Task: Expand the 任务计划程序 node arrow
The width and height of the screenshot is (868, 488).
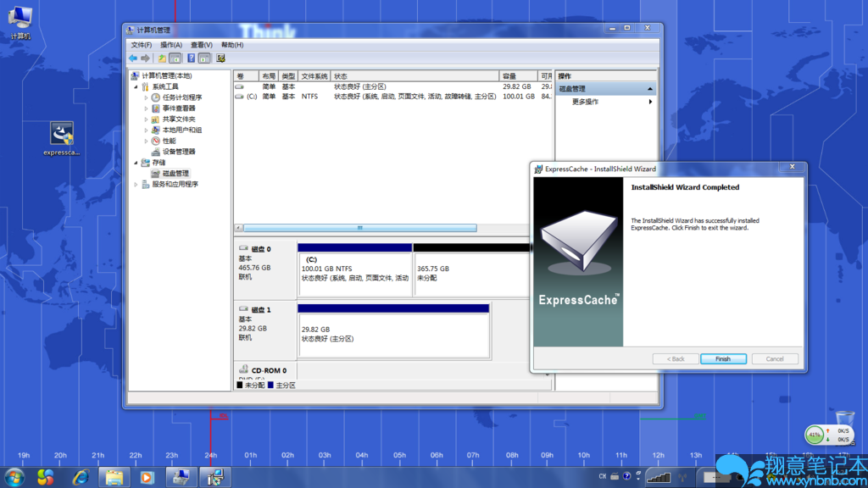Action: pos(146,97)
